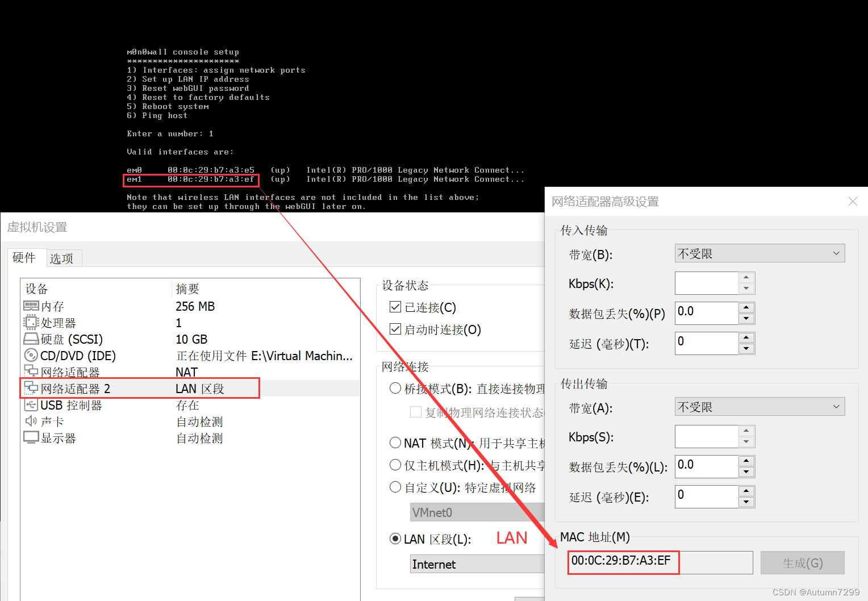
Task: Select the display (显示器) monitor icon
Action: pyautogui.click(x=31, y=438)
